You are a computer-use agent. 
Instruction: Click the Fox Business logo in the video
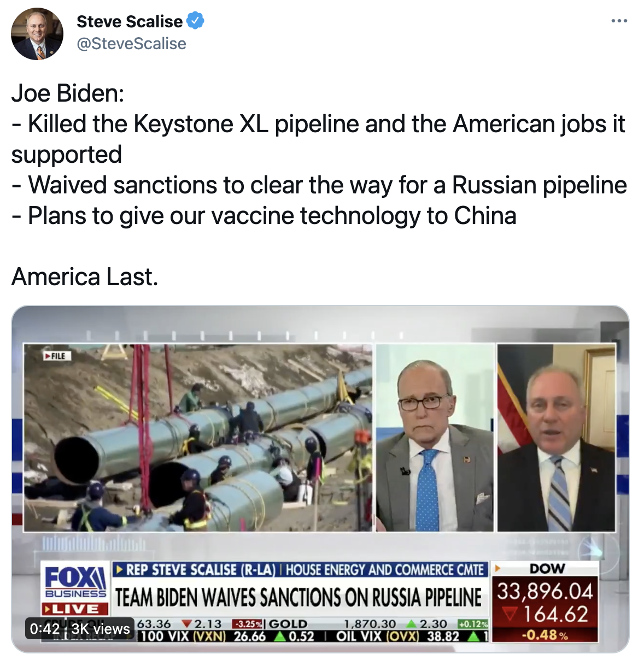76,581
